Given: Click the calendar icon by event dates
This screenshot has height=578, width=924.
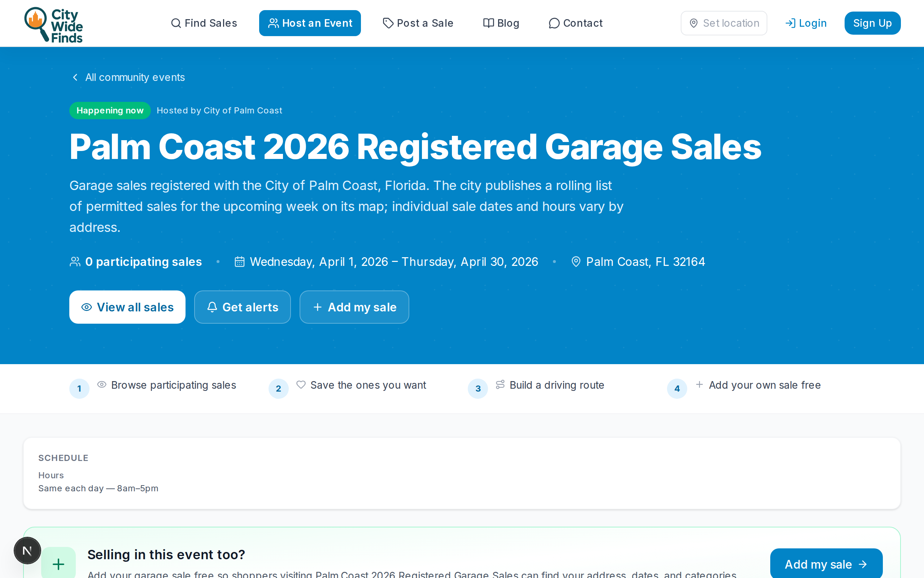Looking at the screenshot, I should click(x=239, y=262).
